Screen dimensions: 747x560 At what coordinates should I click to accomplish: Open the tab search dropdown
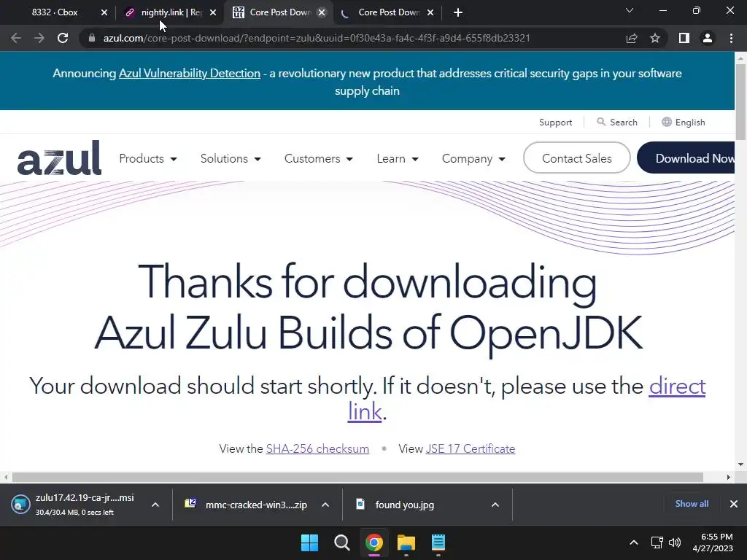pyautogui.click(x=630, y=10)
